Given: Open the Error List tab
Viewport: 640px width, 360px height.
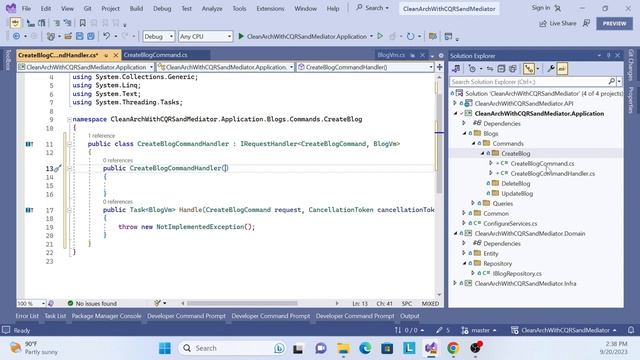Looking at the screenshot, I should [x=27, y=316].
